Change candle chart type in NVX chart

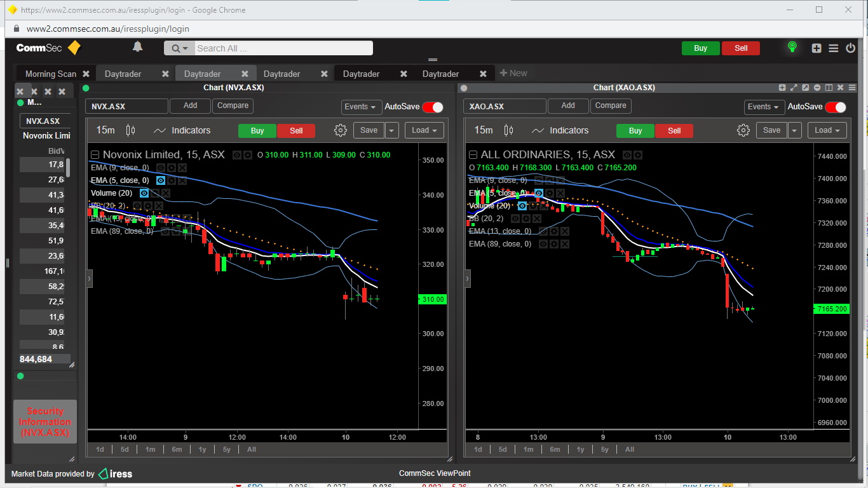pyautogui.click(x=131, y=130)
